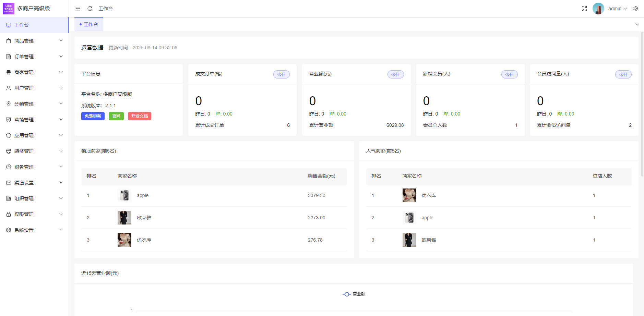Click the refresh page icon
Screen dimensions: 644x316
click(x=90, y=9)
